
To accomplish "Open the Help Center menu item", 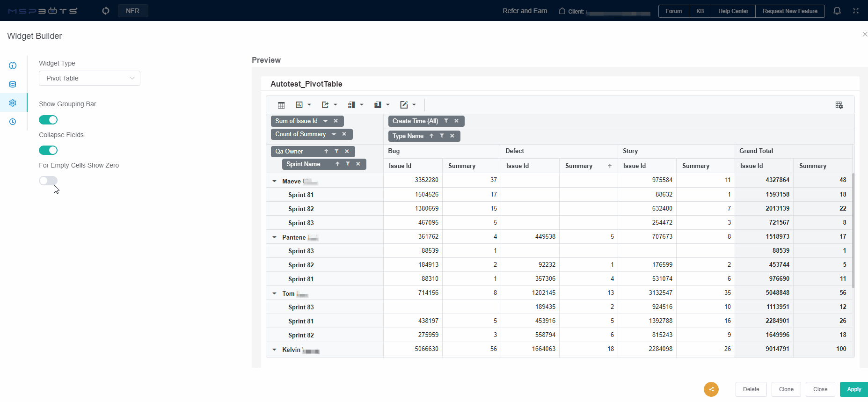I will (733, 11).
